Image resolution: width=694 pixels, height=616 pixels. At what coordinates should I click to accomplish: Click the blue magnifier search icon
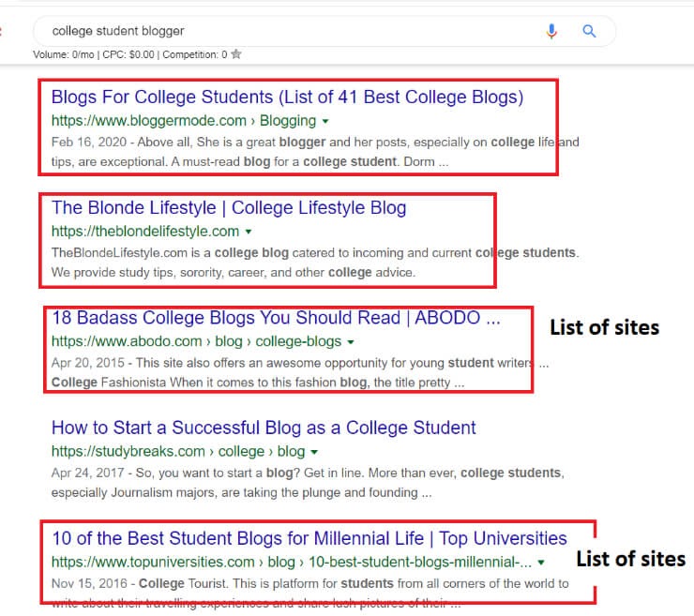[589, 31]
